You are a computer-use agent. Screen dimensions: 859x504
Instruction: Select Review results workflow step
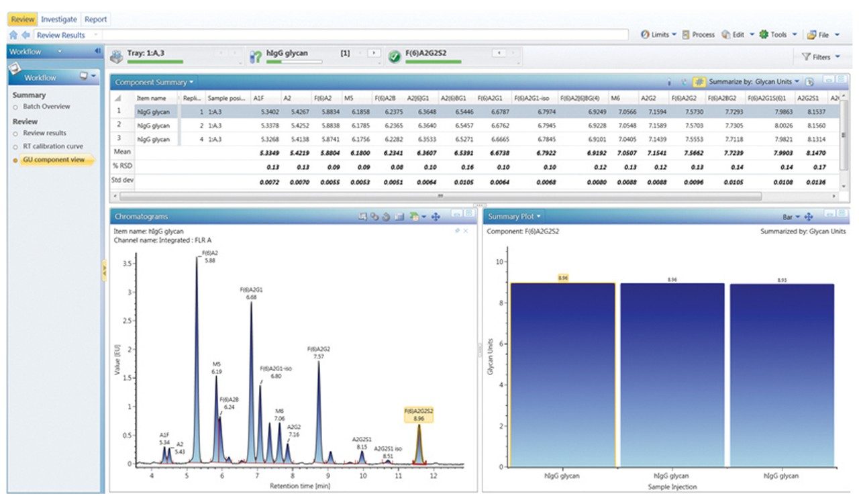coord(44,133)
